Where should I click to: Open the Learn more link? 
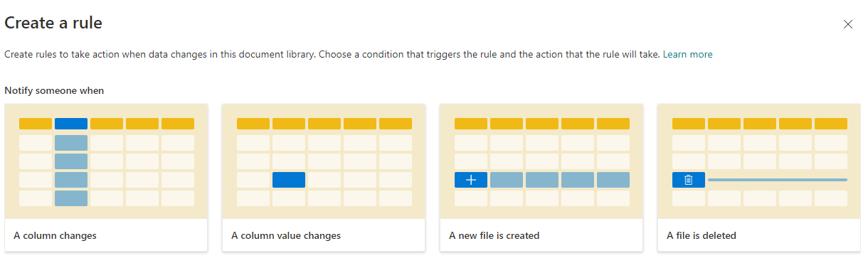[x=687, y=54]
